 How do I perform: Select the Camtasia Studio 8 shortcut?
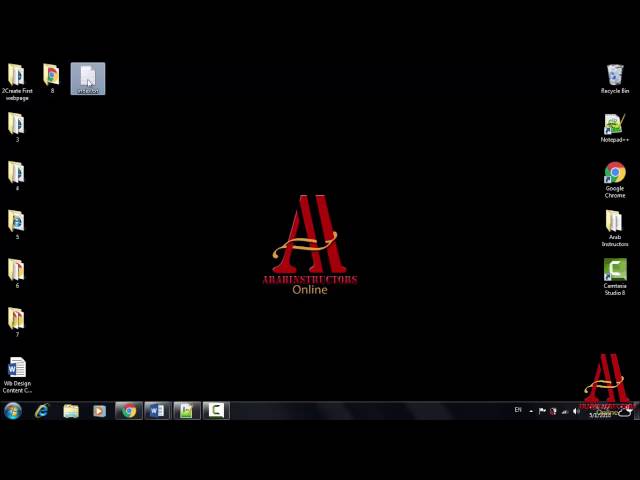(615, 277)
